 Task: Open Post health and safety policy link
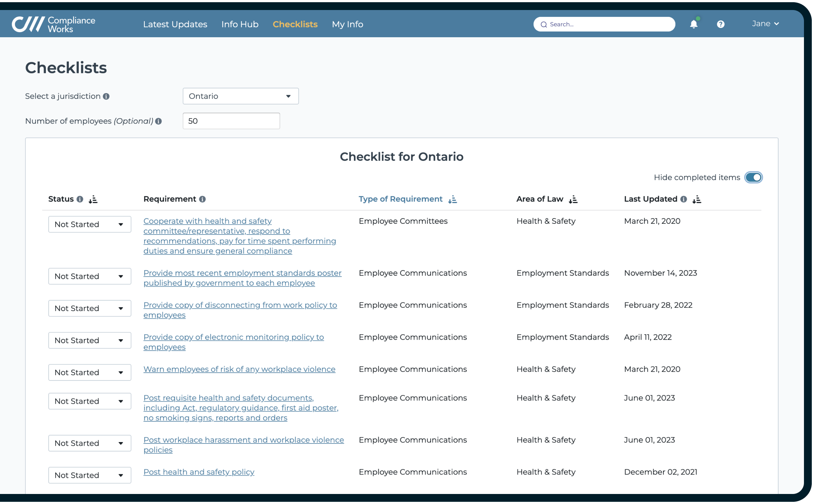pyautogui.click(x=199, y=472)
